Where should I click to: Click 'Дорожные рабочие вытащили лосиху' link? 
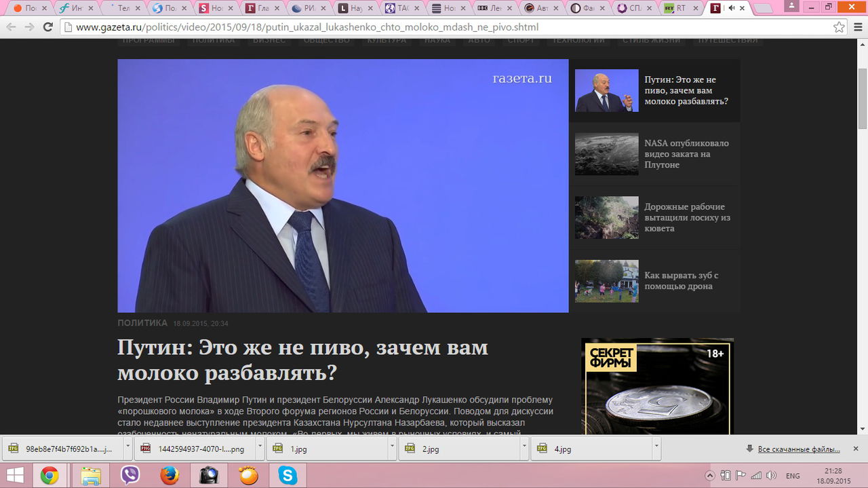(687, 217)
